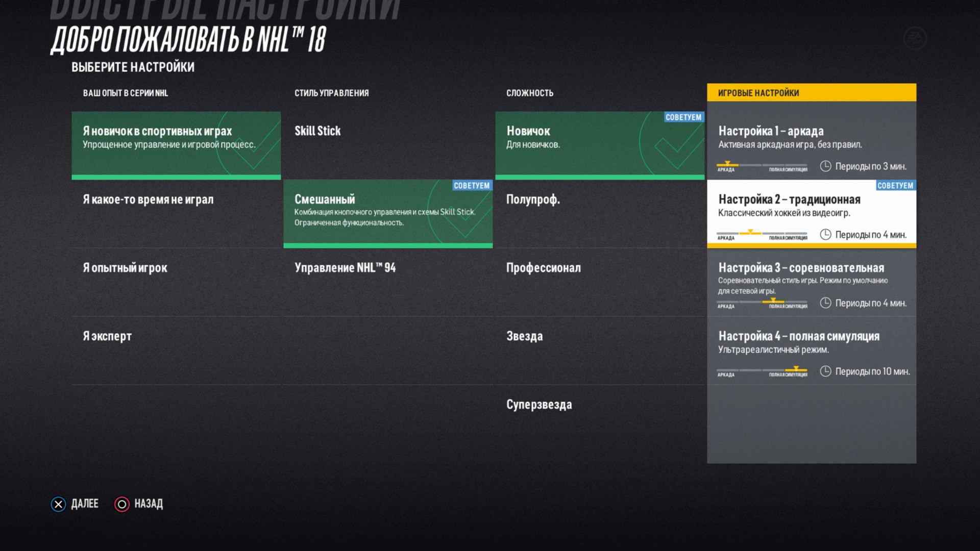Viewport: 980px width, 551px height.
Task: Click the cross button icon next to ДАЛЕЕ
Action: [59, 504]
